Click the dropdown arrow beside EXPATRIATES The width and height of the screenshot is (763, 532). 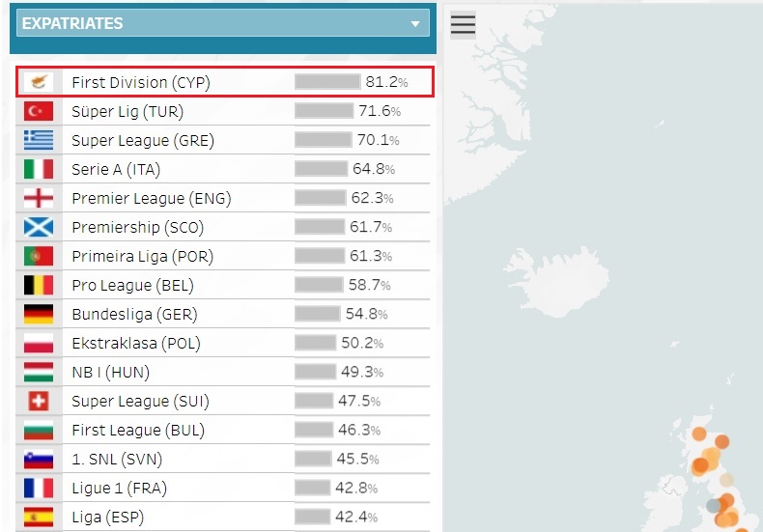415,23
